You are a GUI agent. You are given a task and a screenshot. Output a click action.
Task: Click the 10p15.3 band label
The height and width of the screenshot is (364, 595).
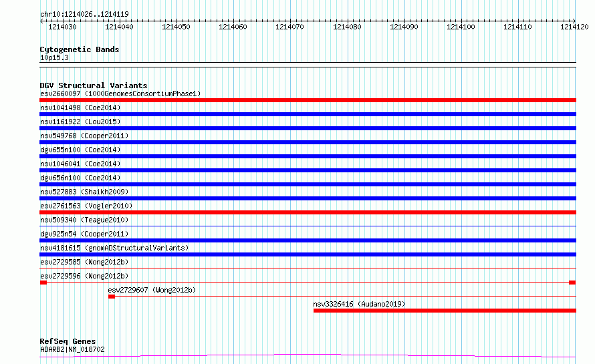(54, 57)
